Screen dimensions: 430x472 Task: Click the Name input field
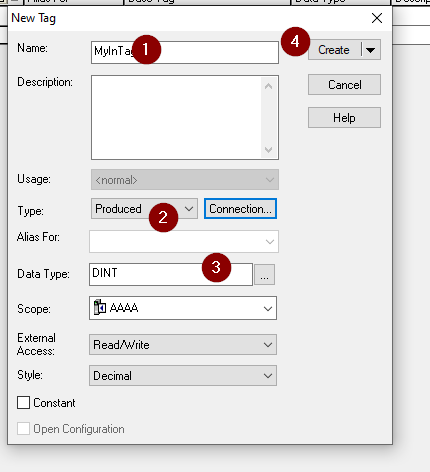point(185,52)
